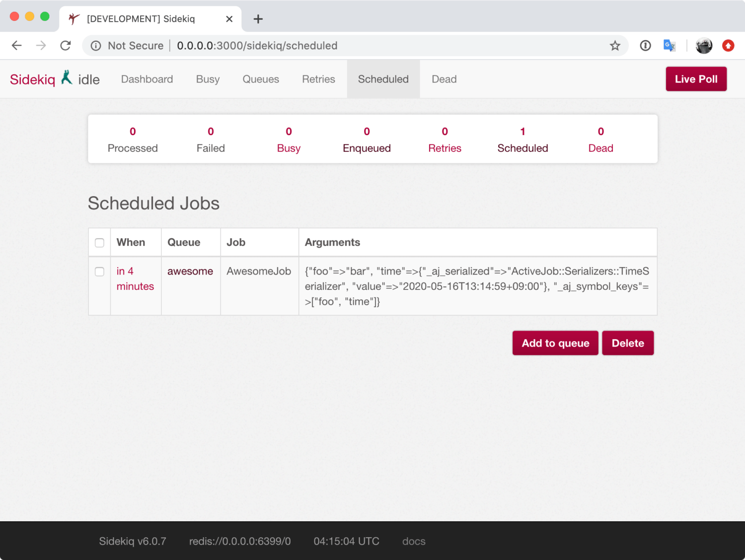View site info via Not Secure icon

pyautogui.click(x=96, y=46)
